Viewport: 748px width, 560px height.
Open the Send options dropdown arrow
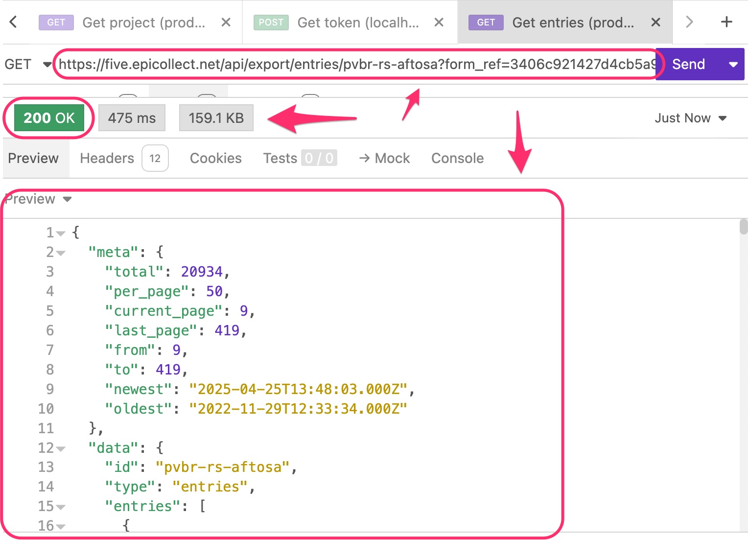(733, 65)
